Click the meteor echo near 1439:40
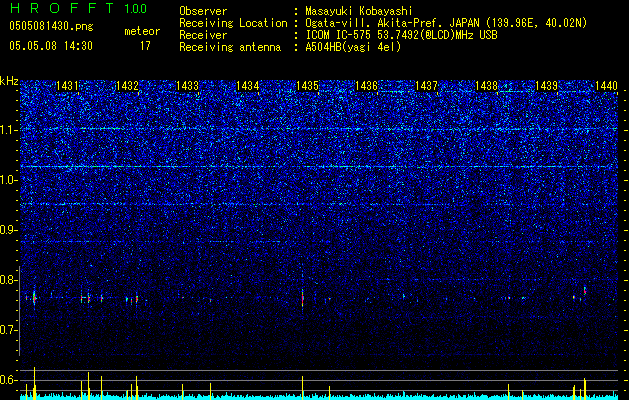The width and height of the screenshot is (629, 400). (585, 291)
